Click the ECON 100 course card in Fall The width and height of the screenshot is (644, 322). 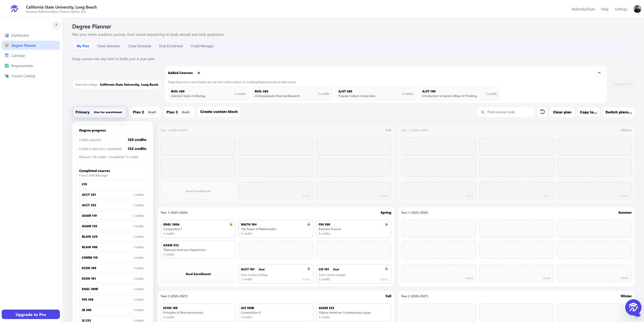pos(198,312)
